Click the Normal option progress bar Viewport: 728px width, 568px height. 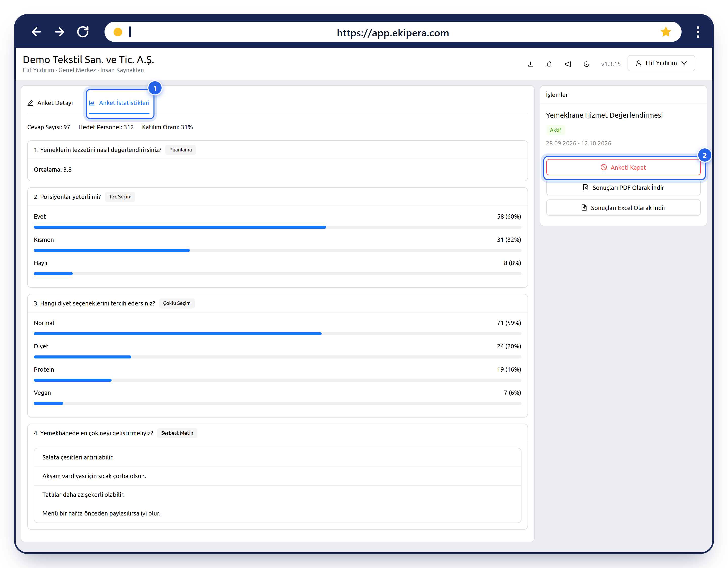[277, 334]
